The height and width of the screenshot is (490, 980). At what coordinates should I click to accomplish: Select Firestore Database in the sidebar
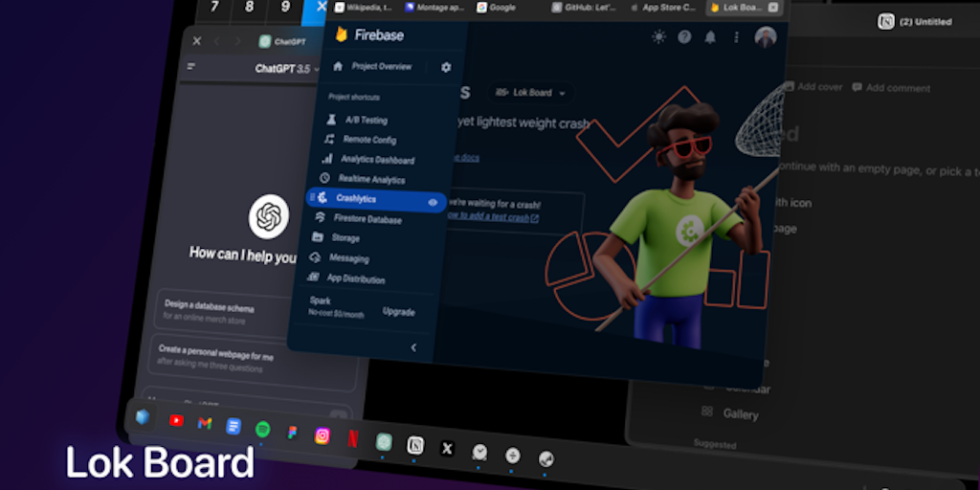coord(367,219)
